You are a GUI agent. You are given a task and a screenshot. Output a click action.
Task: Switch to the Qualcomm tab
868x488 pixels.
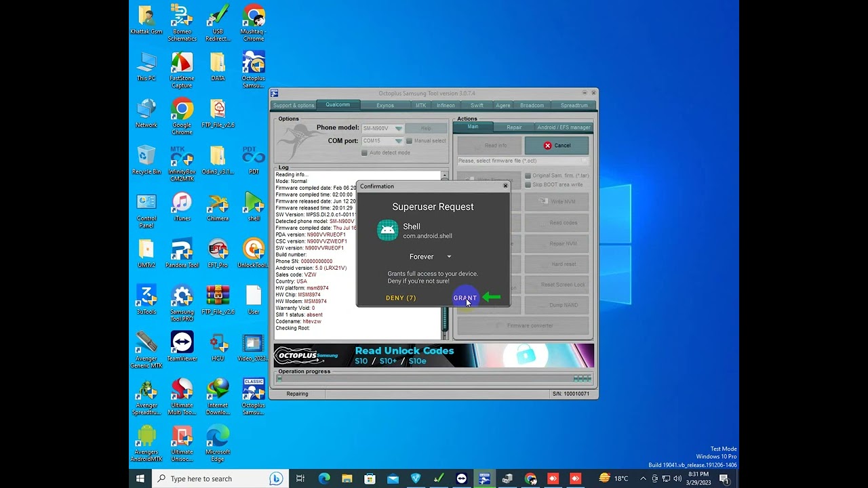[x=338, y=105]
